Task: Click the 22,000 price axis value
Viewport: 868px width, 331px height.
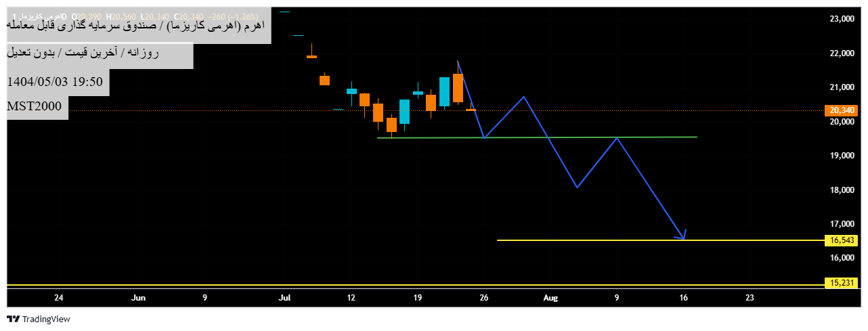Action: [842, 53]
